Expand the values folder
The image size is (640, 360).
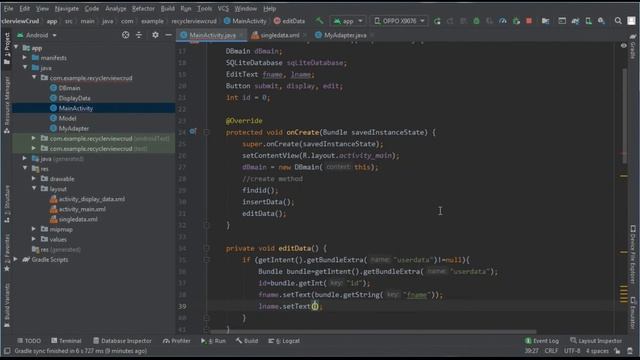point(34,240)
